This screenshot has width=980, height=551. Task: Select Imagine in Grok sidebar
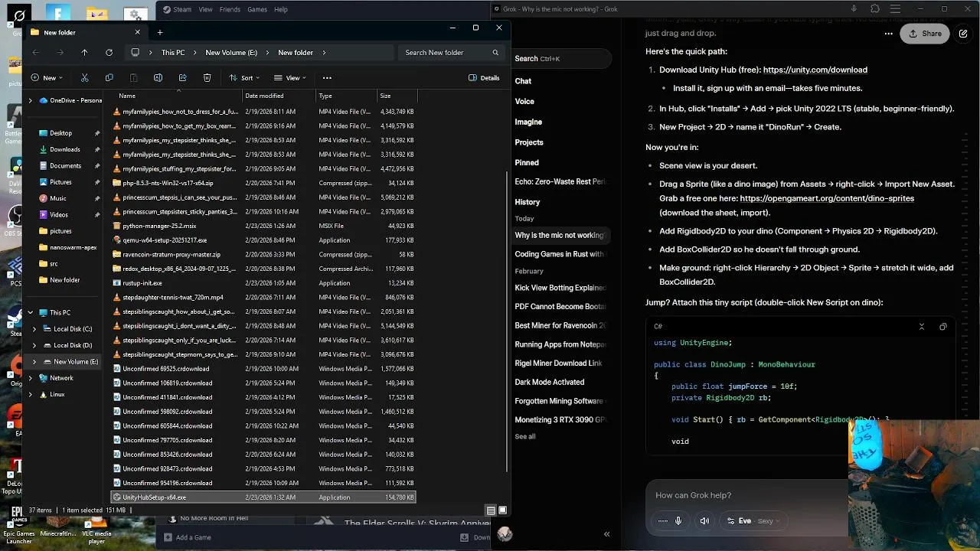pos(528,122)
